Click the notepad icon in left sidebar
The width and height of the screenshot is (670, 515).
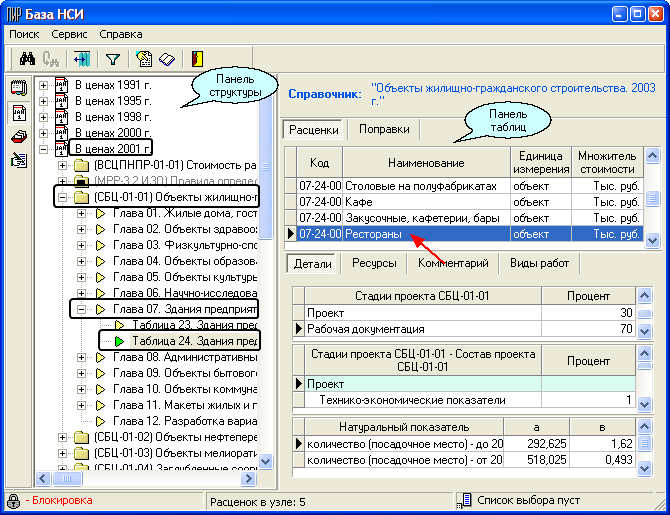[x=18, y=87]
